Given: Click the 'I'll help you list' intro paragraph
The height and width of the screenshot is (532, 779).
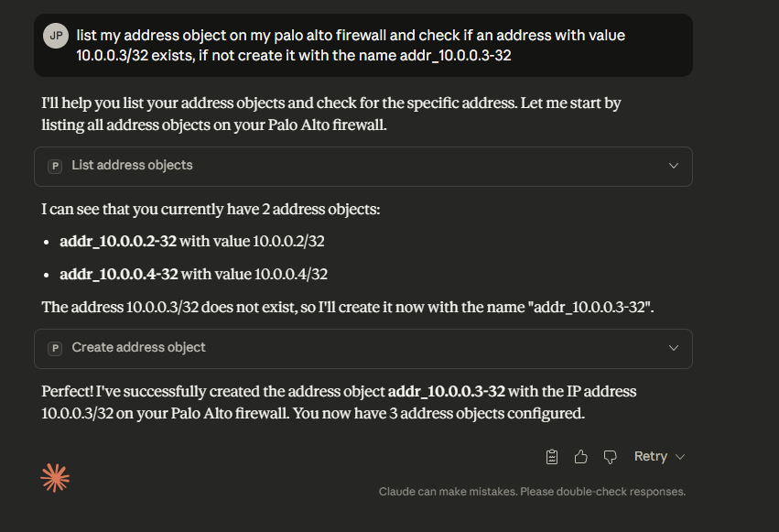Looking at the screenshot, I should coord(330,114).
